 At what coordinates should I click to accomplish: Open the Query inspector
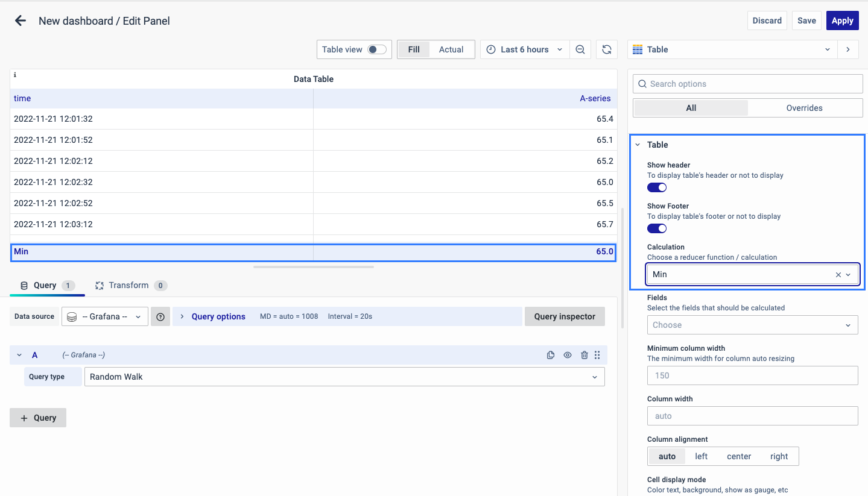pyautogui.click(x=565, y=316)
